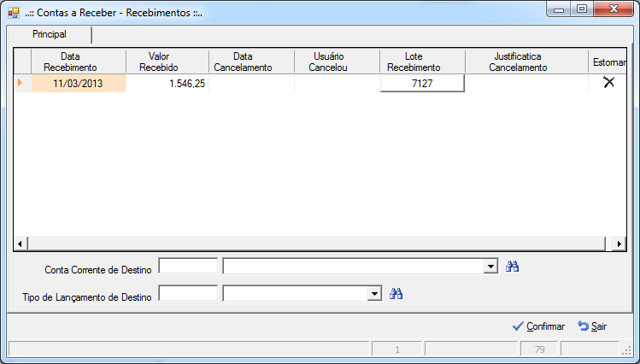The height and width of the screenshot is (364, 640).
Task: Minimize the Contas a Receber window
Action: coord(559,9)
